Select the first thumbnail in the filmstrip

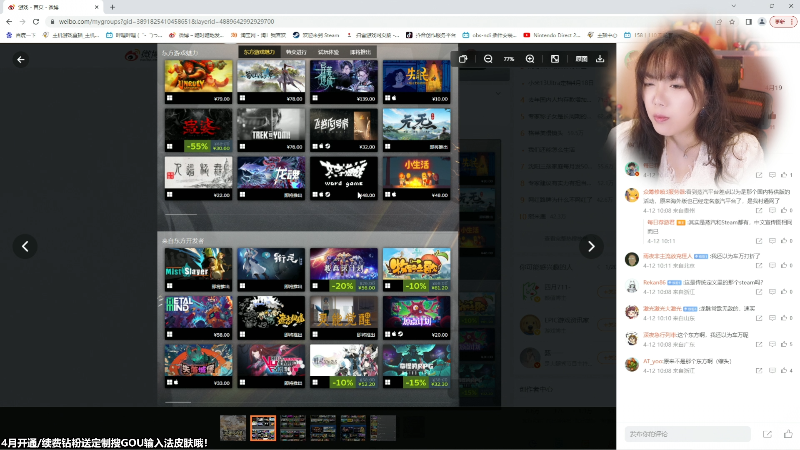pyautogui.click(x=233, y=428)
